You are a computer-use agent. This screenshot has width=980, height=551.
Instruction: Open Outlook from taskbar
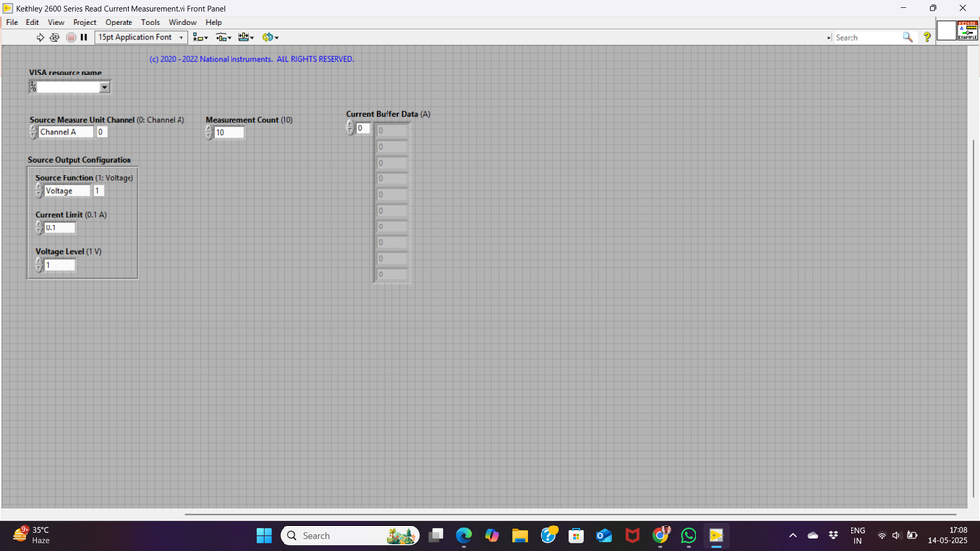click(604, 536)
